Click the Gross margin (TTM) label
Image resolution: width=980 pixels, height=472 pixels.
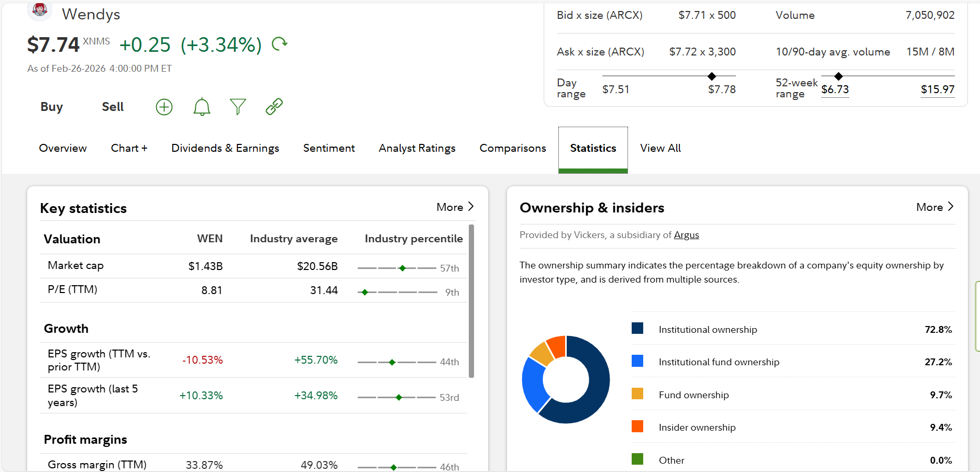pos(97,465)
